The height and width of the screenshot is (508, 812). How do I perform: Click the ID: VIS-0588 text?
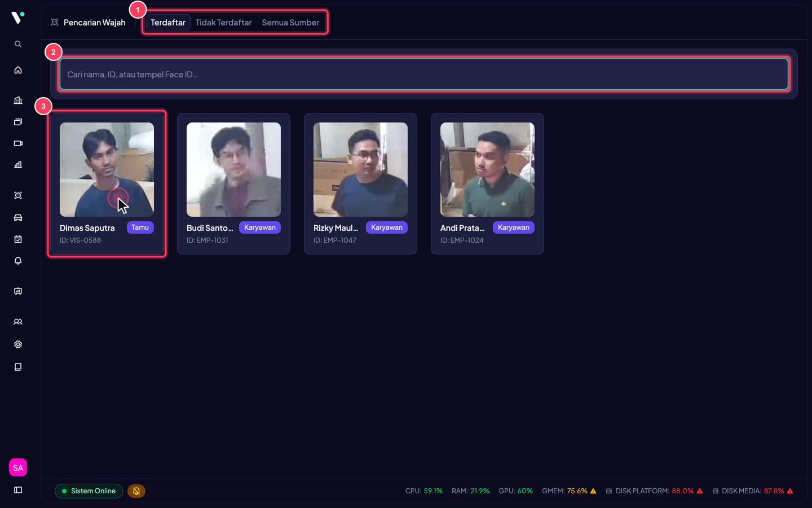(x=81, y=240)
